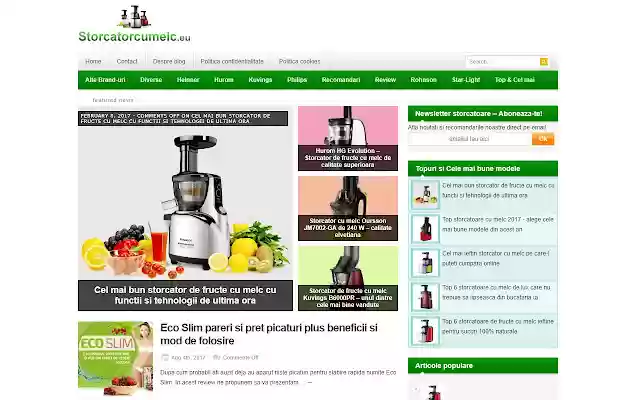Open link Top storcatoare cu melc 2017
The height and width of the screenshot is (400, 640).
(x=498, y=224)
